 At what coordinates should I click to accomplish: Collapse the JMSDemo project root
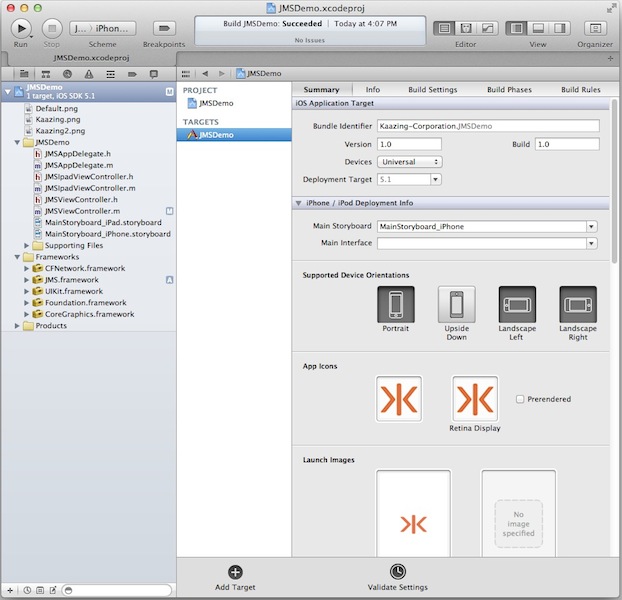(8, 92)
